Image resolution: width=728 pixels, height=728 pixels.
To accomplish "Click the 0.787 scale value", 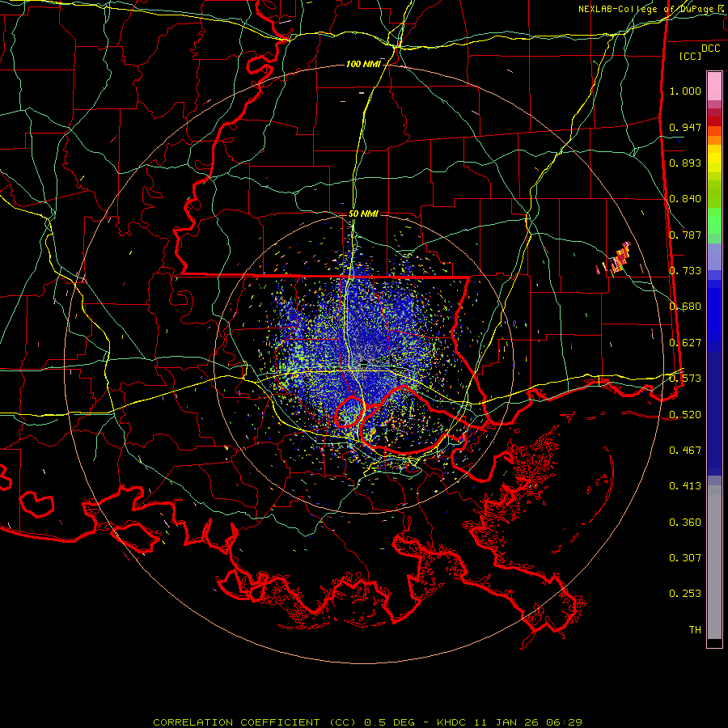I will [x=685, y=235].
